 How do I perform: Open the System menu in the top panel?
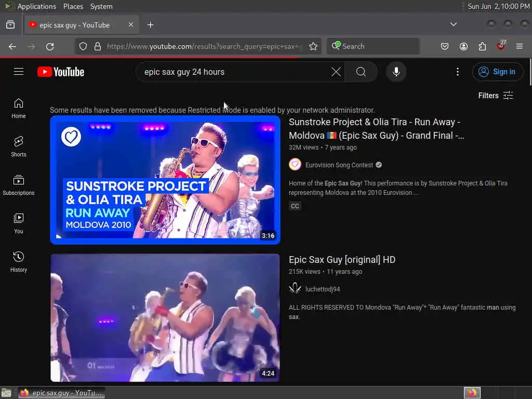tap(101, 6)
